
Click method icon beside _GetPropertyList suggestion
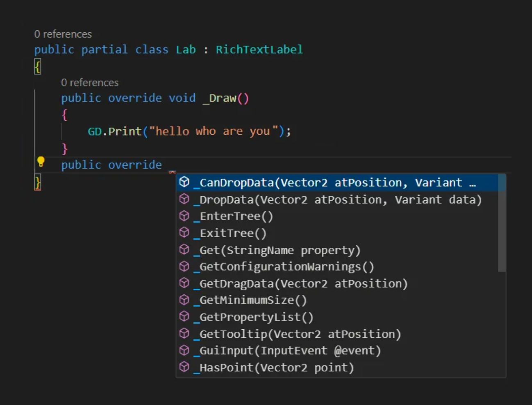click(x=184, y=317)
